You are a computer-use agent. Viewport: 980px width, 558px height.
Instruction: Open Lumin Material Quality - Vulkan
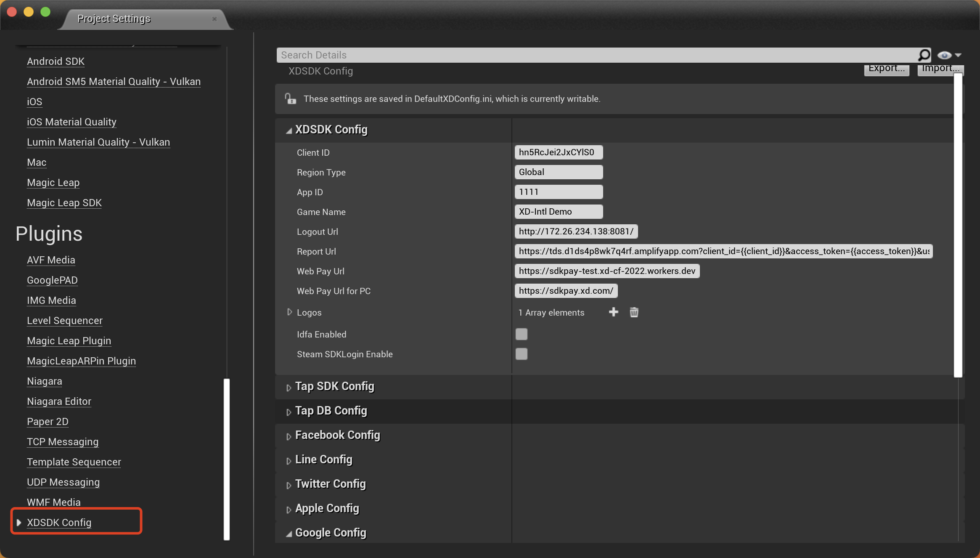pyautogui.click(x=98, y=142)
